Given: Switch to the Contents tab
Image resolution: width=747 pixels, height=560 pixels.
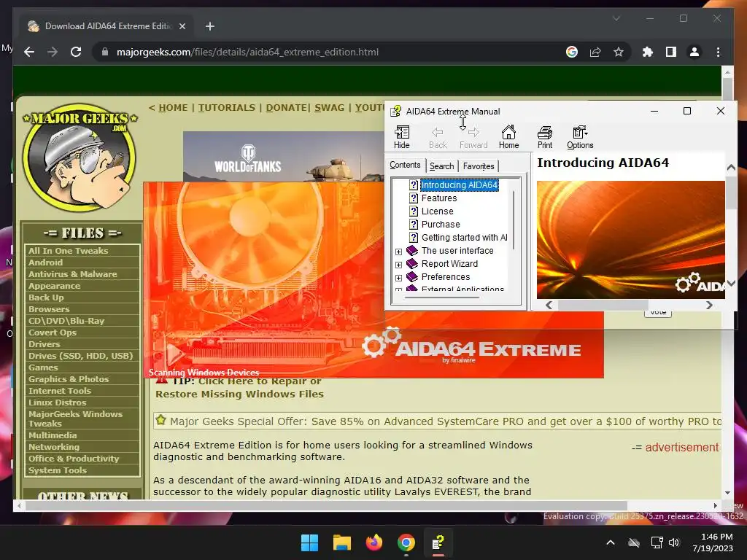Looking at the screenshot, I should [405, 165].
